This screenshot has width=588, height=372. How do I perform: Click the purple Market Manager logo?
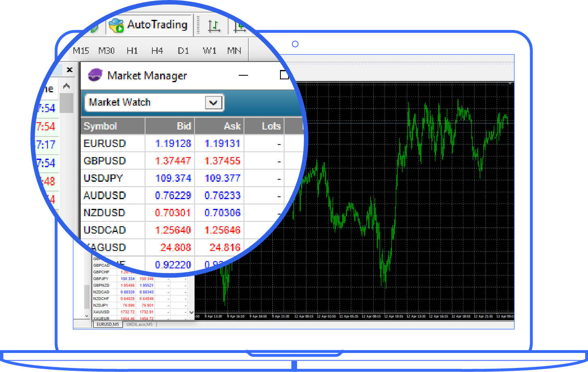point(95,75)
